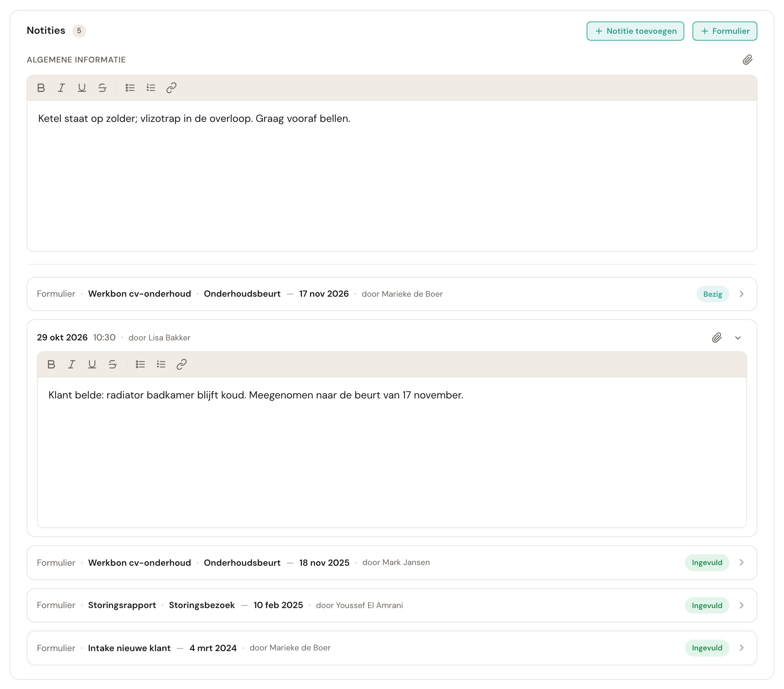Select the Storingsbezoek label
784x689 pixels.
point(202,605)
